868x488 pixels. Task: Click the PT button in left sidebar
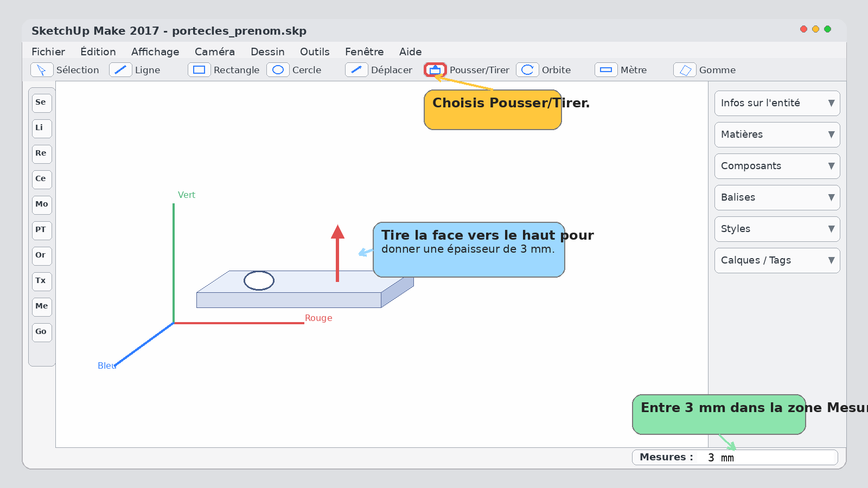pyautogui.click(x=42, y=230)
